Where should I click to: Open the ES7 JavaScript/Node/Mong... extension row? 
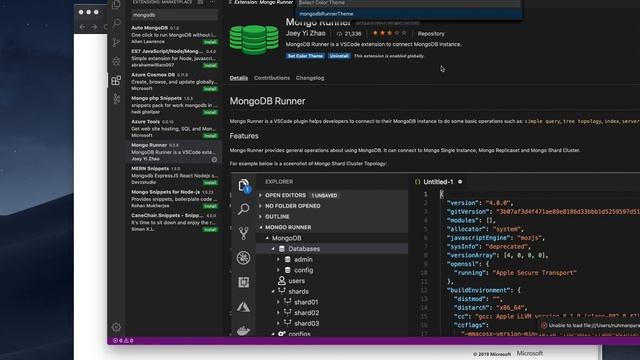tap(174, 58)
